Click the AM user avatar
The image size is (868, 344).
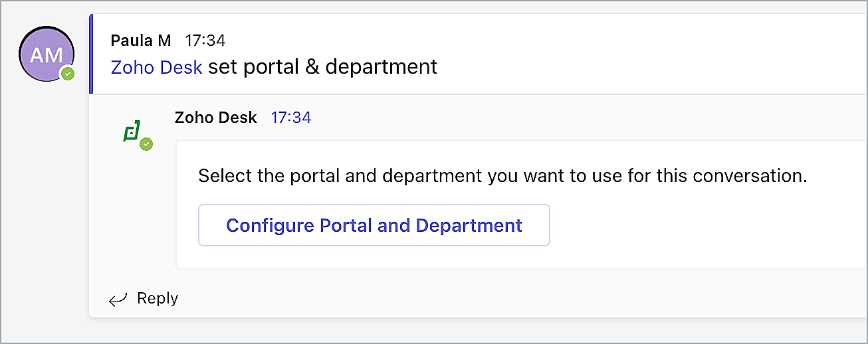45,54
